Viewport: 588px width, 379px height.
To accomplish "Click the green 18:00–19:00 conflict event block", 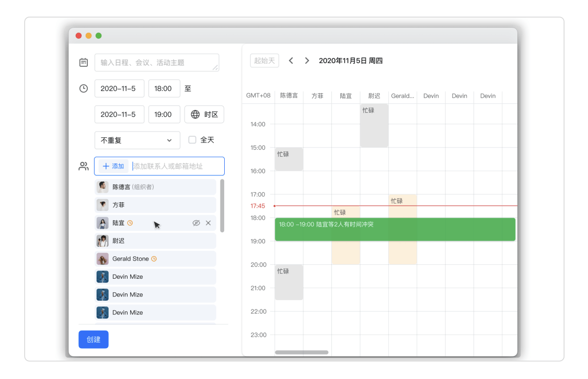I will point(395,229).
